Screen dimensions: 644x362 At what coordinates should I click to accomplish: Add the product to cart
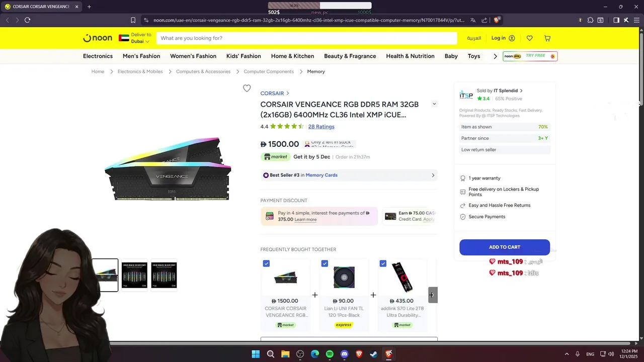505,247
